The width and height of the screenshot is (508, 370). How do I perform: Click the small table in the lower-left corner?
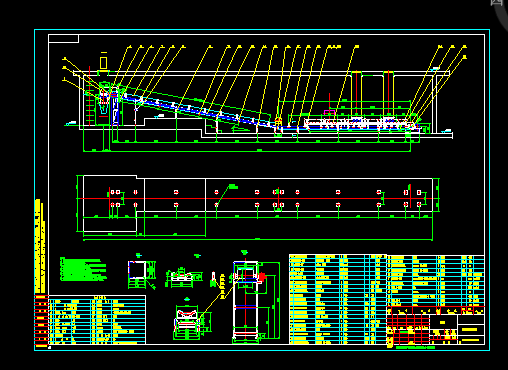pos(97,320)
